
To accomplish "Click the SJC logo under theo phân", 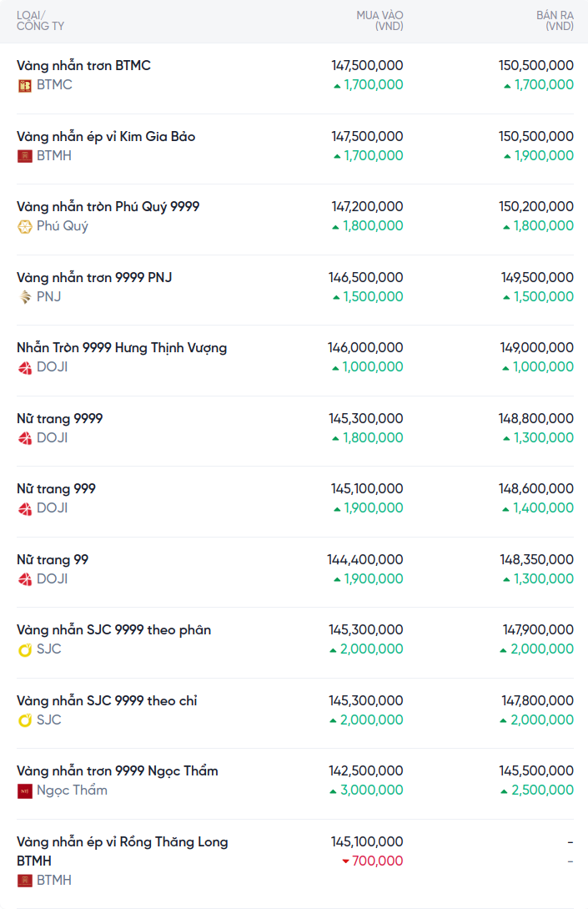I will coord(25,649).
